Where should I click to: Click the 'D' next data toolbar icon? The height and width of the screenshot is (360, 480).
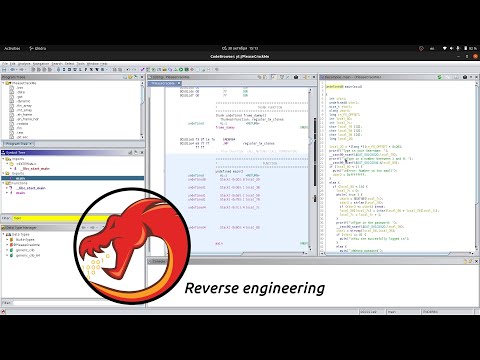point(69,69)
